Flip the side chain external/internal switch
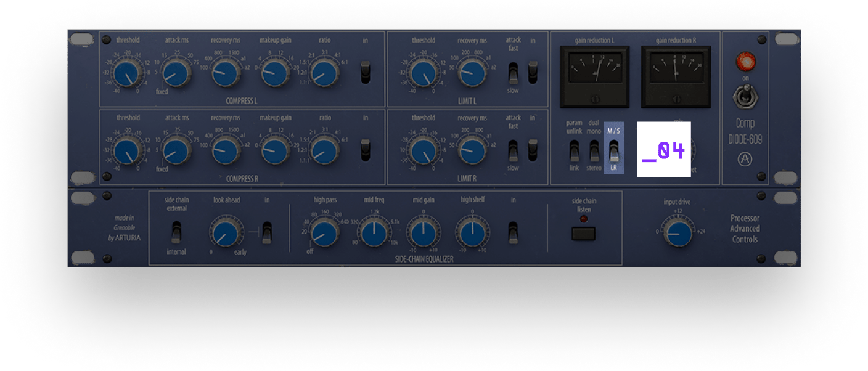This screenshot has height=371, width=868. [176, 232]
